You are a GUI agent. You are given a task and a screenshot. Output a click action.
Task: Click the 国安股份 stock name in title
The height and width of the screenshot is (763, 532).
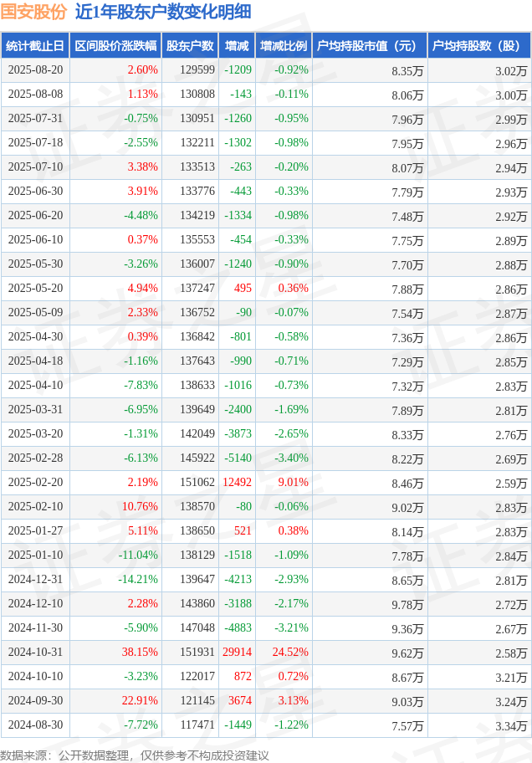pyautogui.click(x=33, y=12)
